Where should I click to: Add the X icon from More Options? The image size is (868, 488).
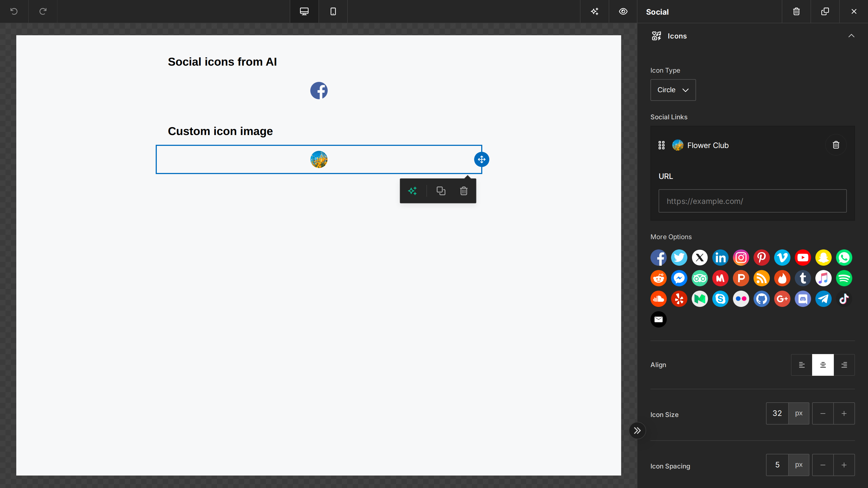tap(700, 258)
